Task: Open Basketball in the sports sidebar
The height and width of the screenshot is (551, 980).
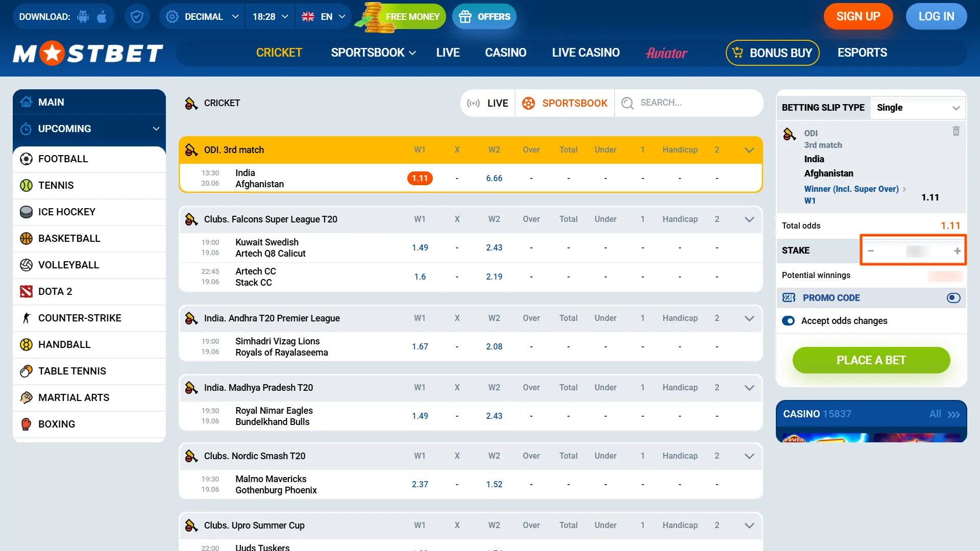Action: point(89,238)
